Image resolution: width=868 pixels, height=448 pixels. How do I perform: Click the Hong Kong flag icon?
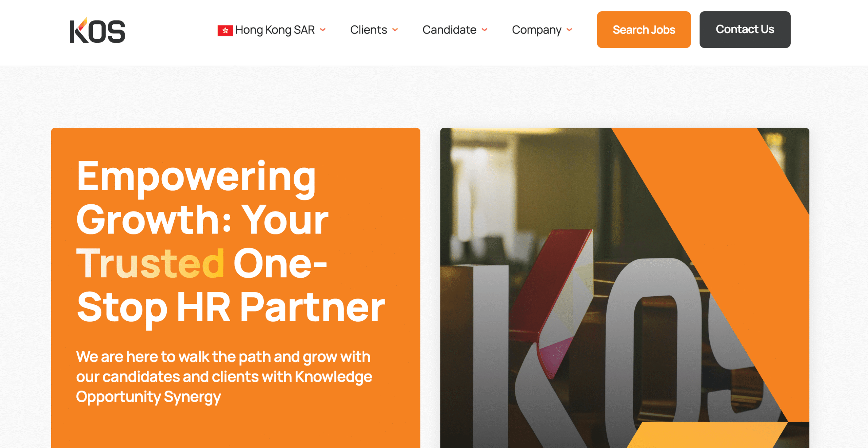pos(225,30)
